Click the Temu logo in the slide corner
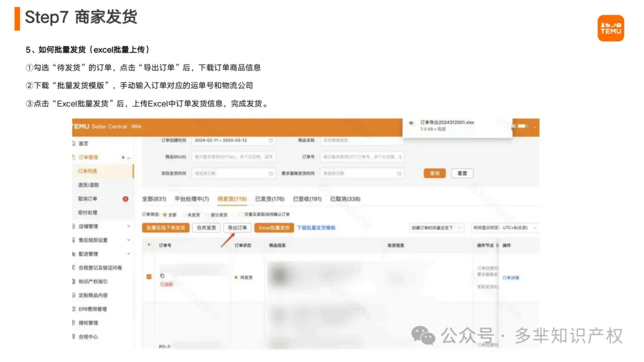Screen dimensions: 644x362 611,29
